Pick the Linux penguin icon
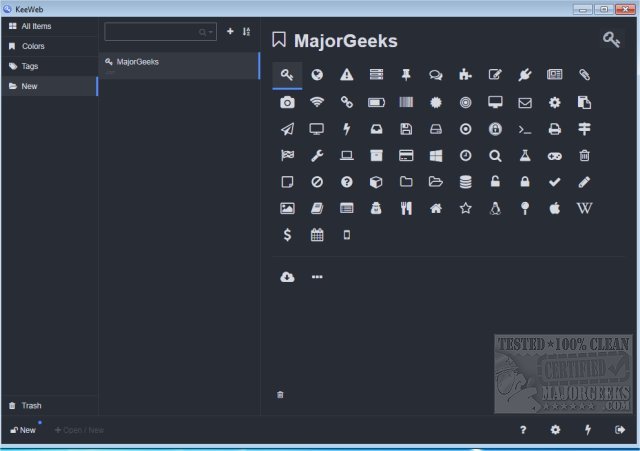The image size is (640, 451). coord(495,208)
